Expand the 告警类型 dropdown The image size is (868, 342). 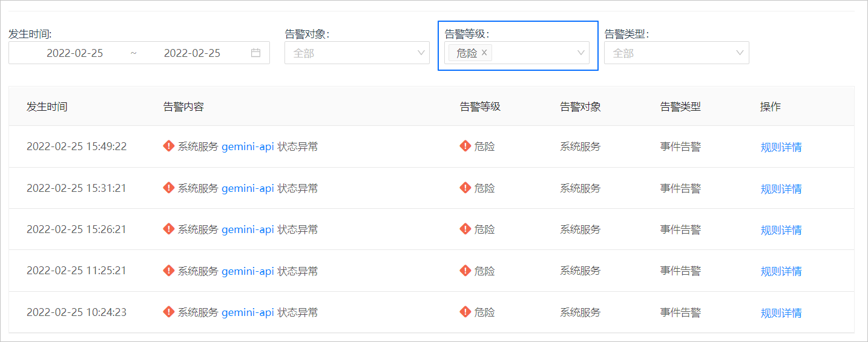(677, 53)
